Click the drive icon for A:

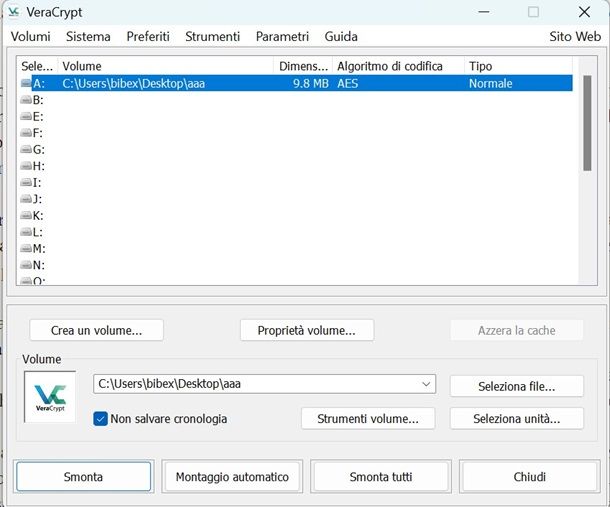[26, 83]
